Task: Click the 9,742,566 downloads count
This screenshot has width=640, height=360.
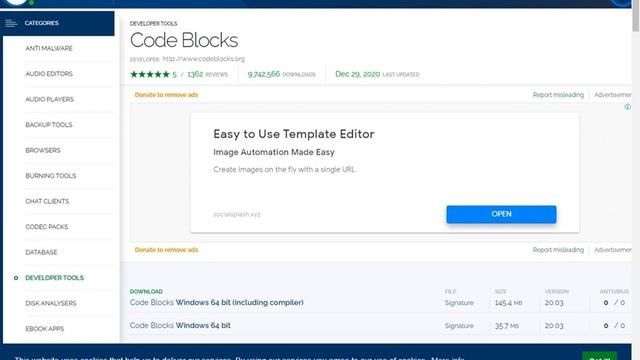Action: point(264,74)
